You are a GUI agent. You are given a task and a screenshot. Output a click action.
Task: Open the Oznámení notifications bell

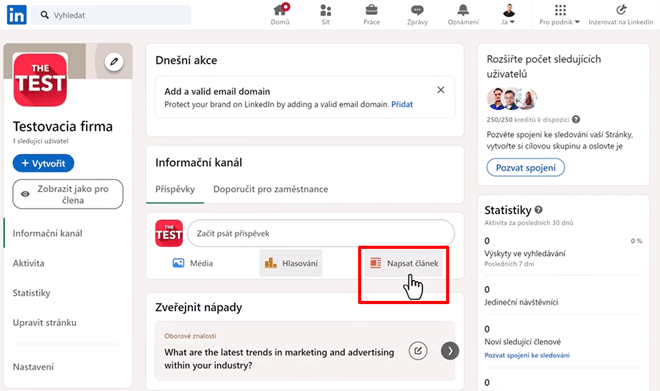[463, 15]
